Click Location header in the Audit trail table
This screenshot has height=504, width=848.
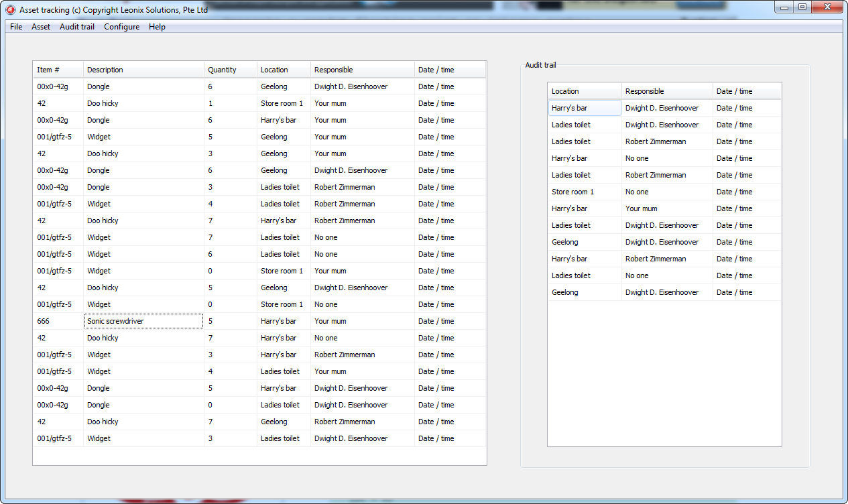tap(584, 91)
